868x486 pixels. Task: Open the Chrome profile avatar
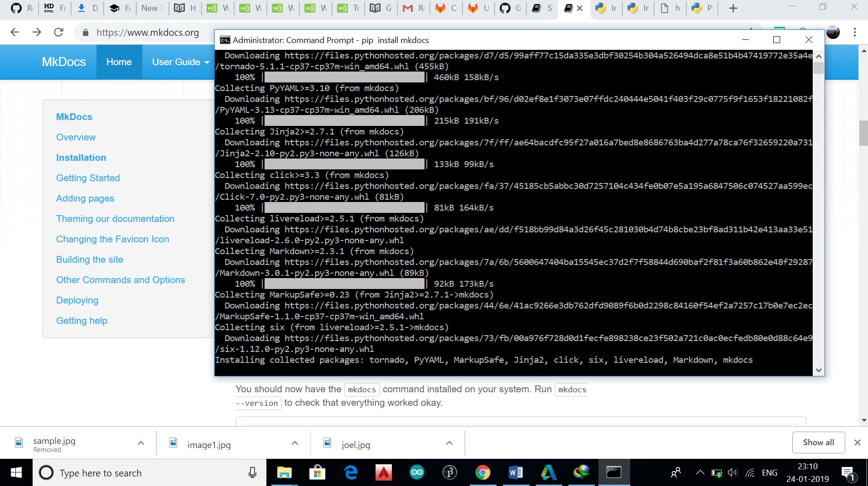(833, 32)
